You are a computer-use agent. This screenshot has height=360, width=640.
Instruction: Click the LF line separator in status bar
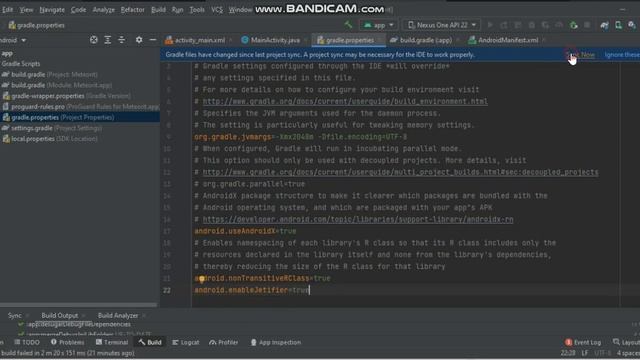pyautogui.click(x=585, y=353)
